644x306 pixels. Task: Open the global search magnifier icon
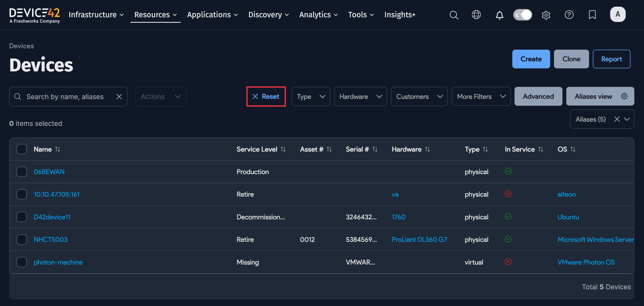pyautogui.click(x=454, y=15)
